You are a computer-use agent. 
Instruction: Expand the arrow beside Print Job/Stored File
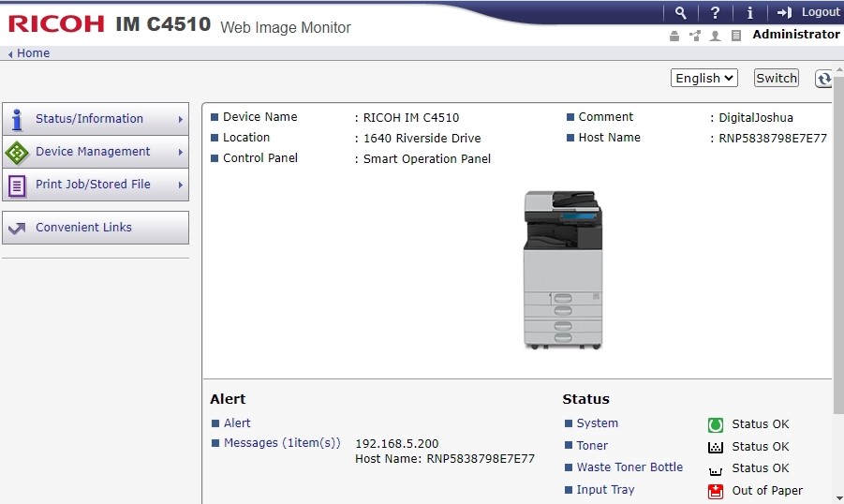coord(180,185)
